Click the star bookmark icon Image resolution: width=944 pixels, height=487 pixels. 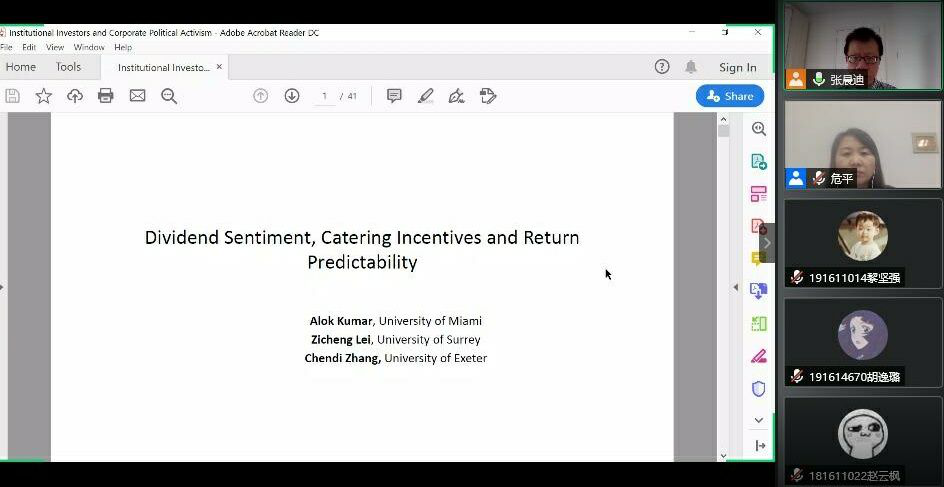tap(43, 96)
